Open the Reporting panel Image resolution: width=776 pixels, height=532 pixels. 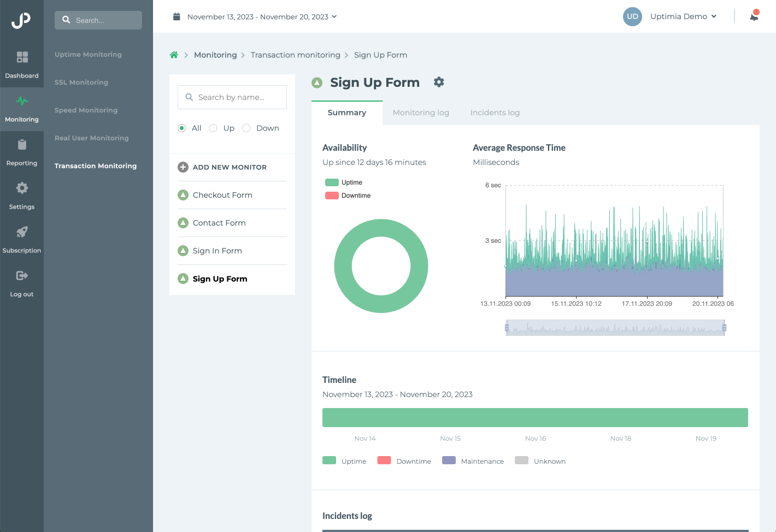tap(22, 151)
